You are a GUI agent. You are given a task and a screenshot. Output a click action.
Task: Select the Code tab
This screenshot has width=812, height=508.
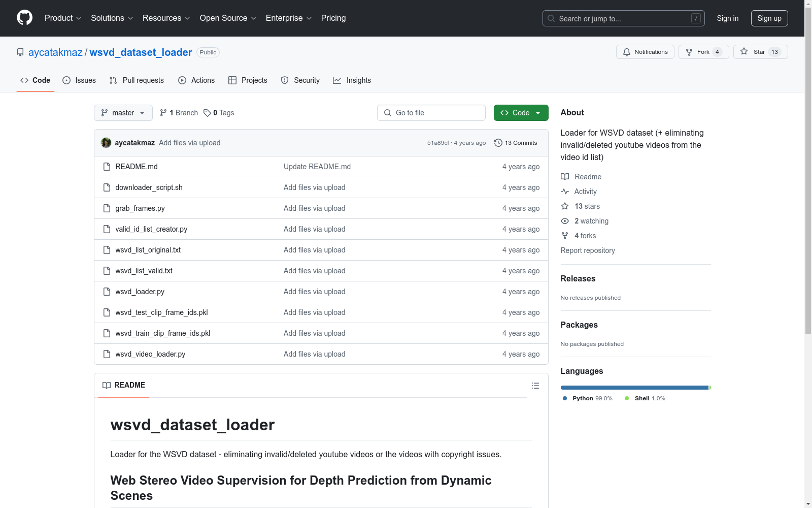(36, 80)
